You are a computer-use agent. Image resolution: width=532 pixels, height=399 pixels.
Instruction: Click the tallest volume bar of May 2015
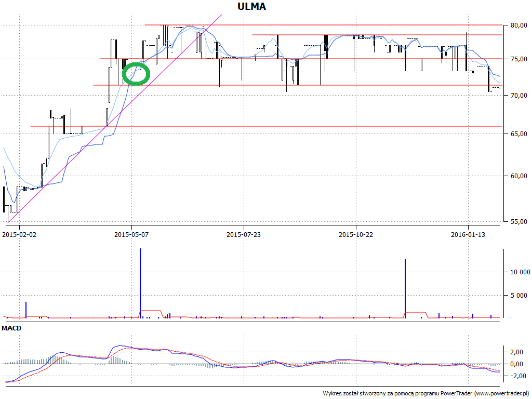(x=140, y=283)
